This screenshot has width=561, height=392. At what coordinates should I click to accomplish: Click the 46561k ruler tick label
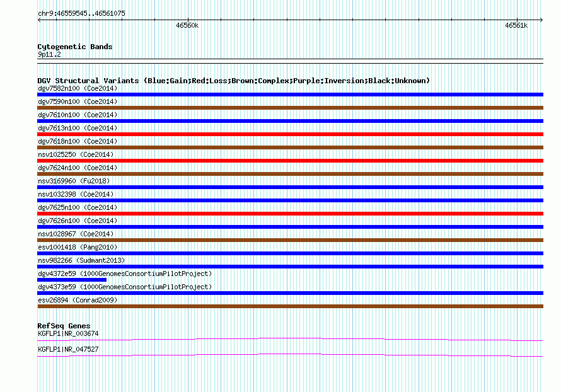click(516, 25)
